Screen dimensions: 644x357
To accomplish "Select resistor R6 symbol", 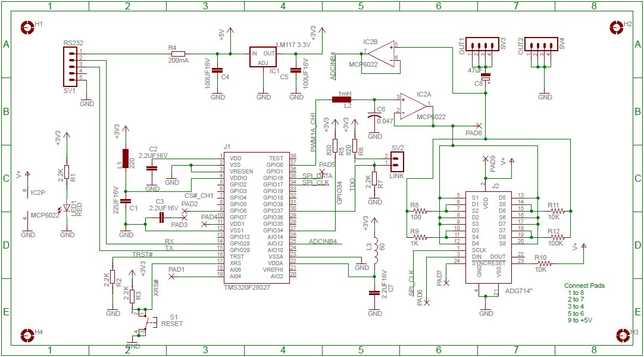I will click(355, 147).
